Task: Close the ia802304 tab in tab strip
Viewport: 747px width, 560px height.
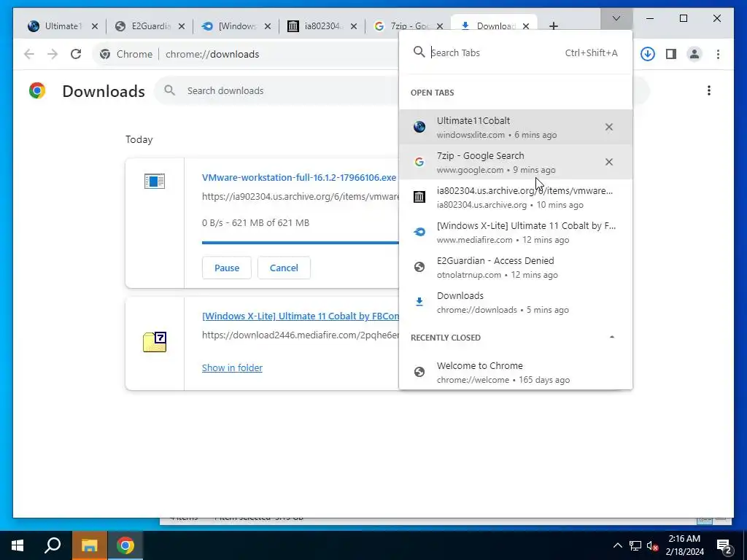Action: pos(354,26)
